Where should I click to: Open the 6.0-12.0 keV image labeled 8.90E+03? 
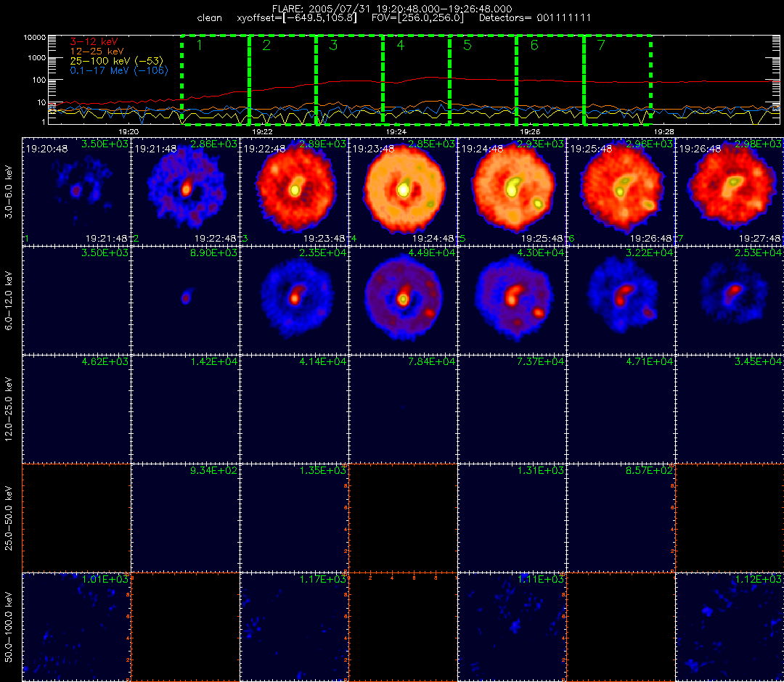(x=186, y=301)
